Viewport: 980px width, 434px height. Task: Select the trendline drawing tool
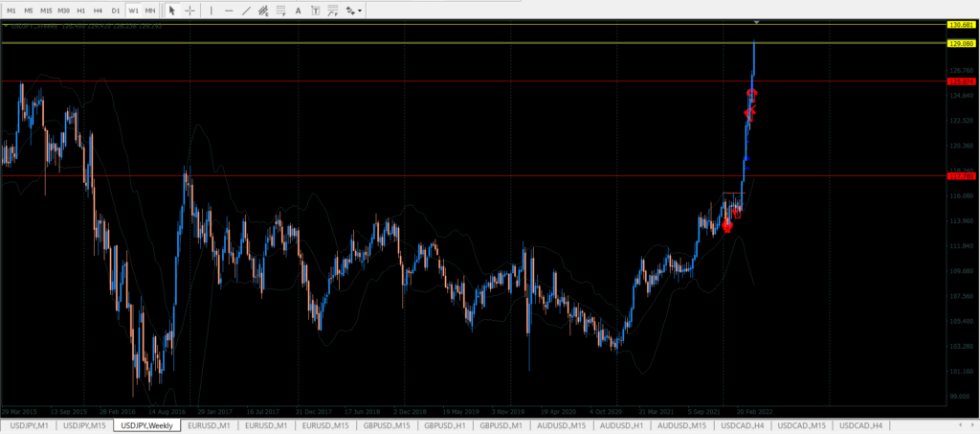pyautogui.click(x=247, y=11)
